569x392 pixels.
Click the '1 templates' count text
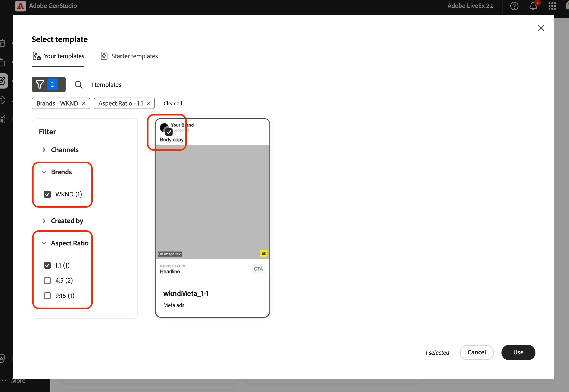coord(106,85)
